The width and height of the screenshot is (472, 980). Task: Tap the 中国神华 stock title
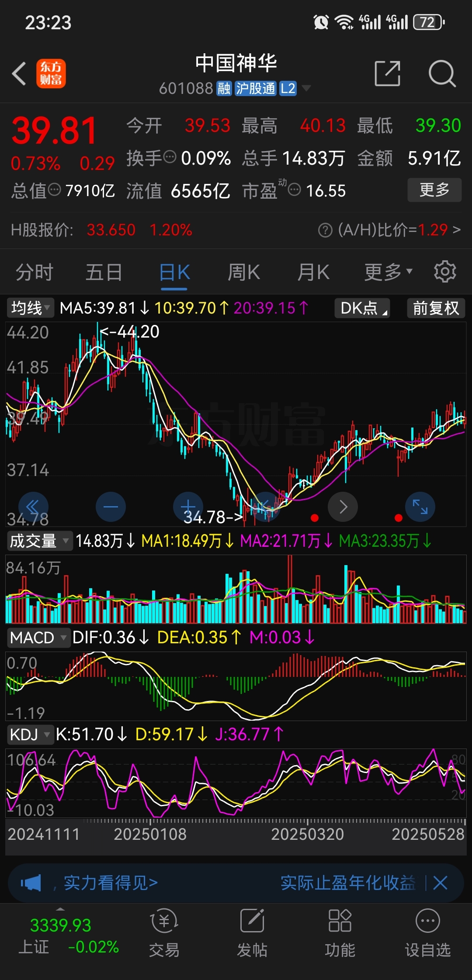coord(236,63)
